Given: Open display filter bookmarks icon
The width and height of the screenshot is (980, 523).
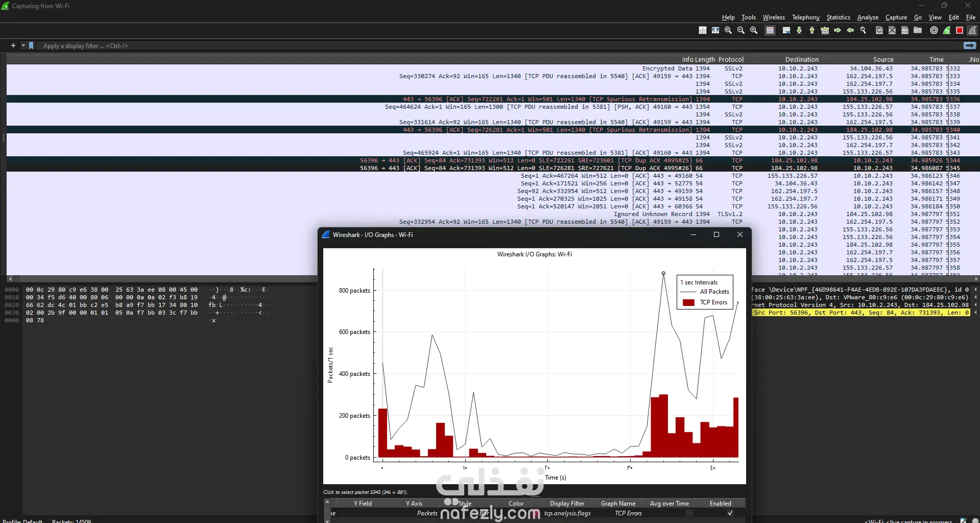Looking at the screenshot, I should [x=31, y=45].
